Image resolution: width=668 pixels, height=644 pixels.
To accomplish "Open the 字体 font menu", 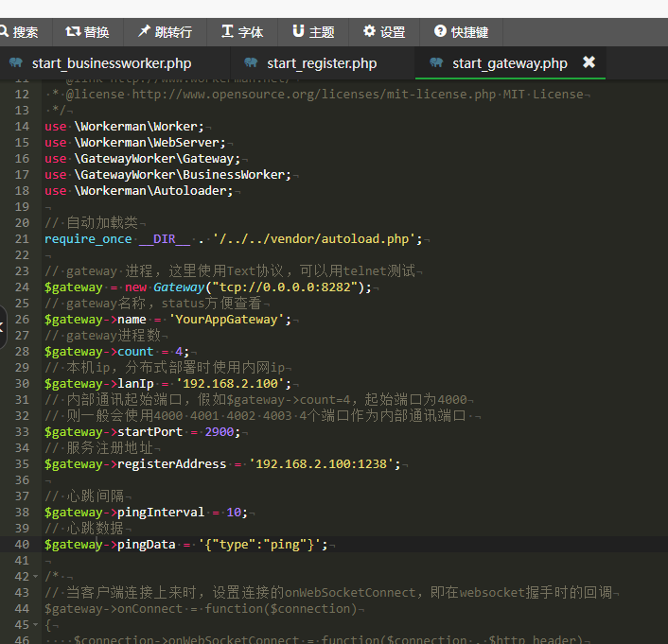I will point(242,32).
